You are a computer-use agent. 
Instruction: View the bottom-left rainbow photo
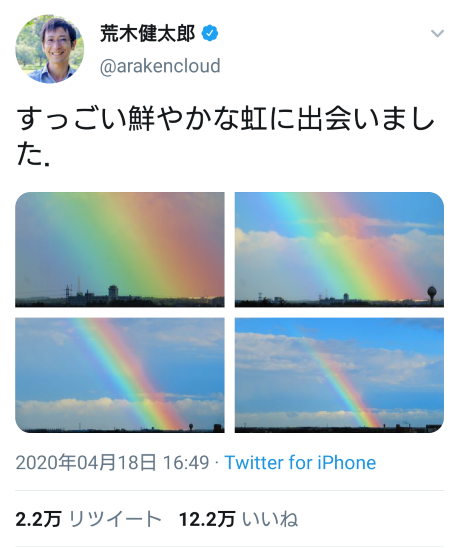coord(120,375)
